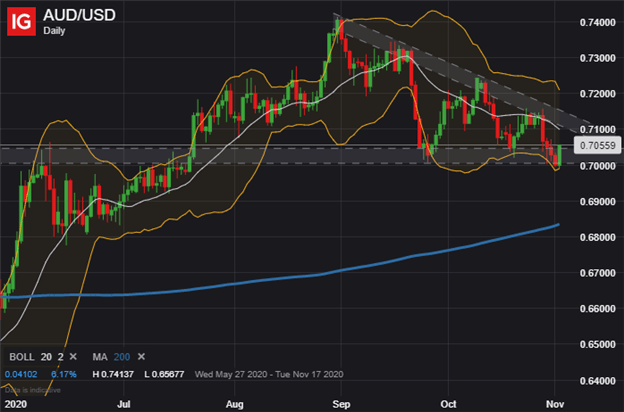Click the BOLL indicator label
Image resolution: width=624 pixels, height=412 pixels.
pos(21,357)
